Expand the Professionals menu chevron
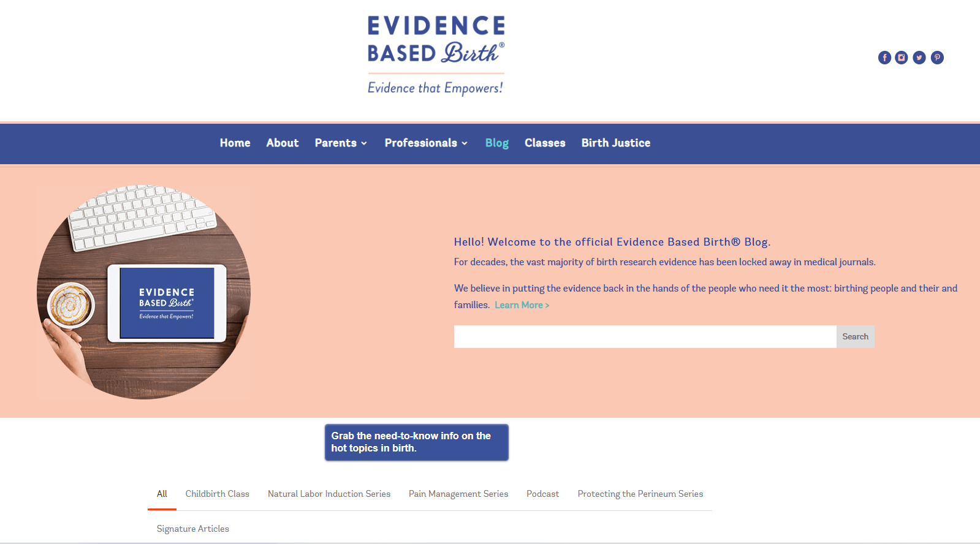980x544 pixels. pos(465,143)
